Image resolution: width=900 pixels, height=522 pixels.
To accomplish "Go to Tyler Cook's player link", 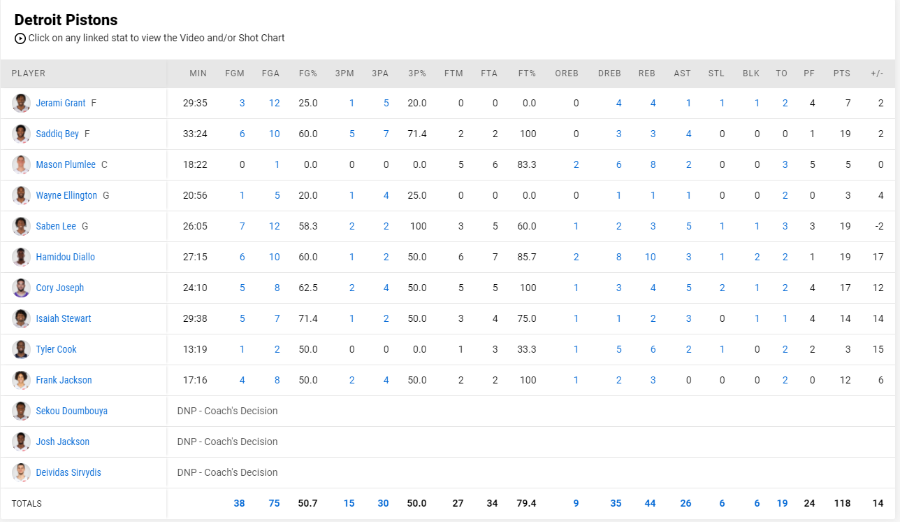I will coord(56,349).
